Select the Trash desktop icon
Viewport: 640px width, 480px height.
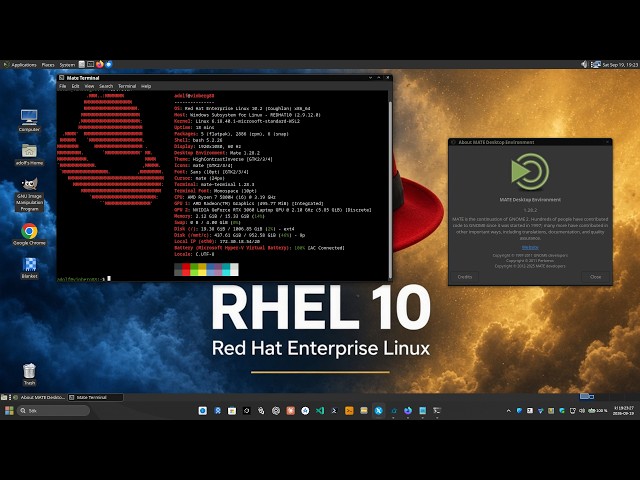29,374
